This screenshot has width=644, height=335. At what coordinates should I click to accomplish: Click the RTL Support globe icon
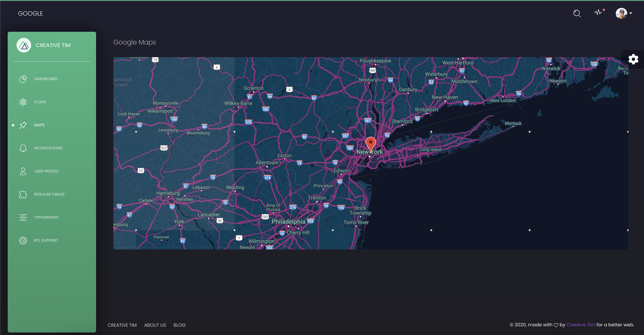tap(23, 240)
